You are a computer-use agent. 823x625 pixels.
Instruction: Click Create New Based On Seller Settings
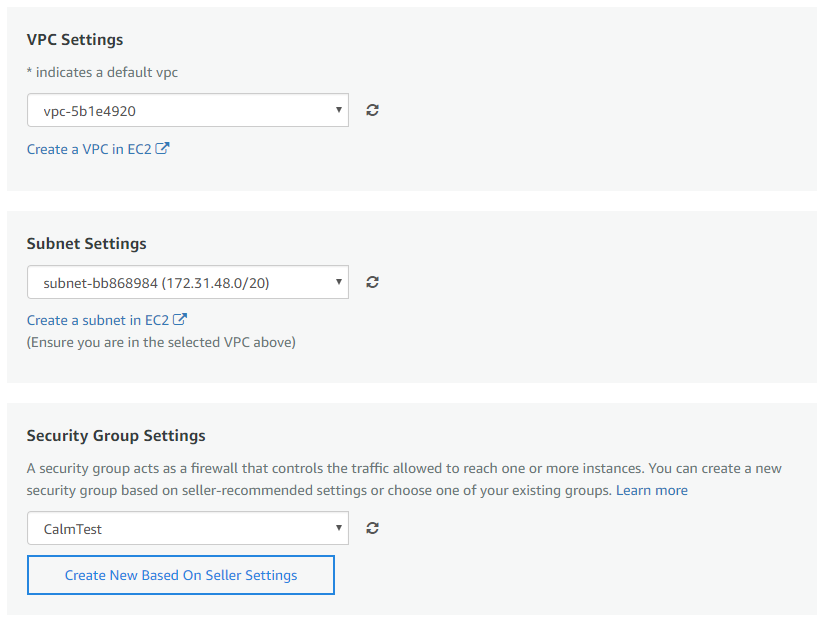coord(181,575)
